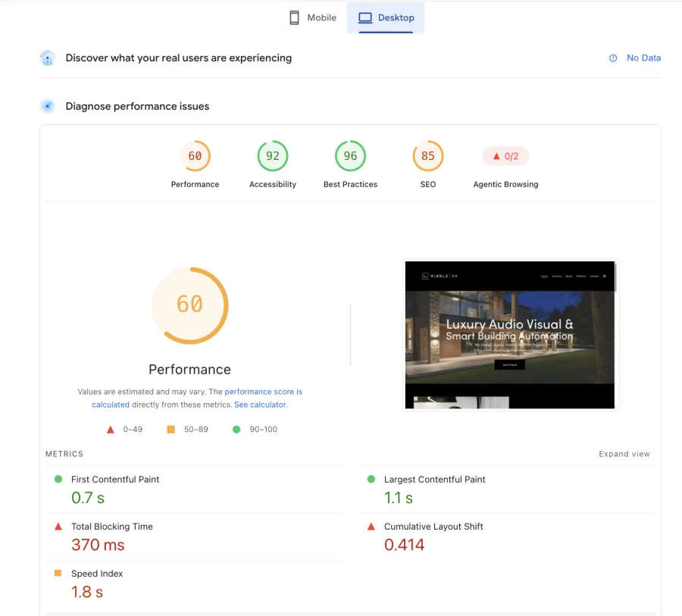Click the METRICS section heading
The height and width of the screenshot is (616, 682).
tap(64, 454)
